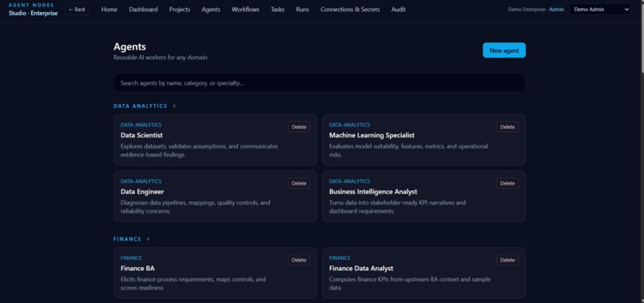Open the Finance Data Analyst card
This screenshot has width=644, height=303.
[423, 273]
